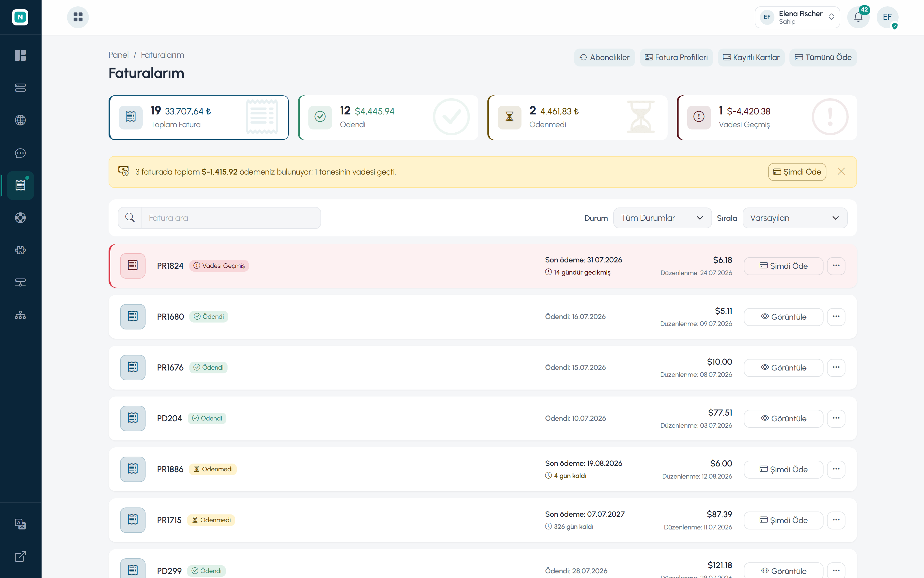Open the globe domains icon in sidebar
Image resolution: width=924 pixels, height=578 pixels.
click(x=20, y=120)
